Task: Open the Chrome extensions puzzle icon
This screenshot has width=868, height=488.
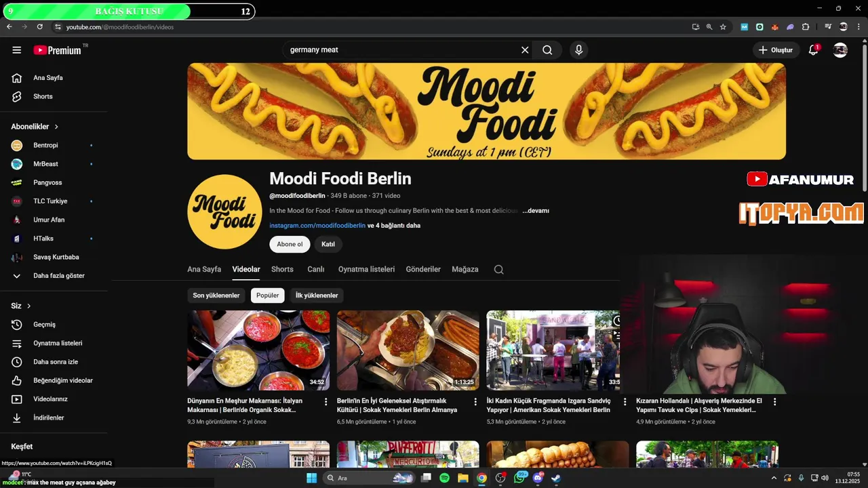Action: pyautogui.click(x=806, y=27)
